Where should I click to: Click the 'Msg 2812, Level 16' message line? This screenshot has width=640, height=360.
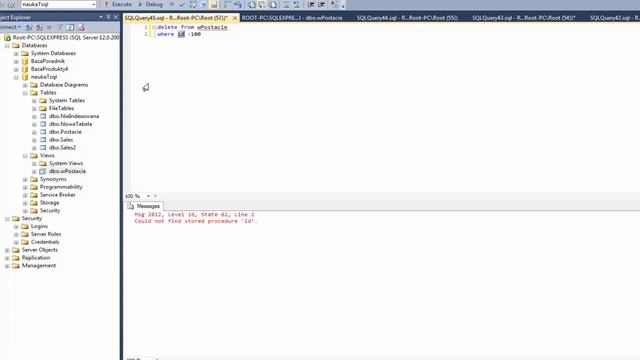pos(194,214)
